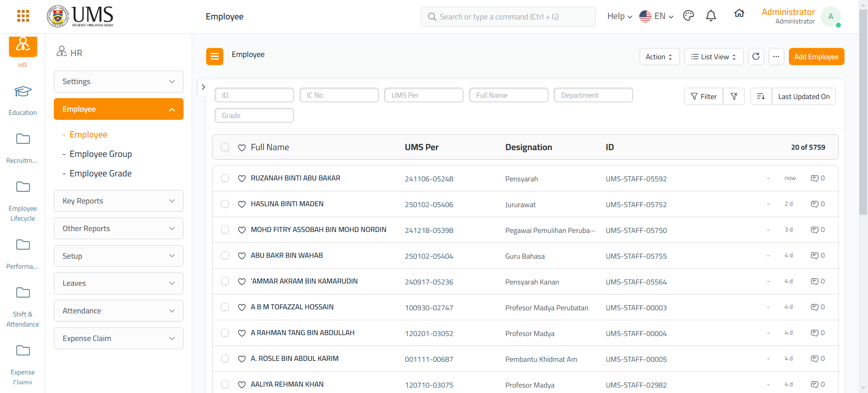
Task: Open the A B M TOFAZZAL HOSSAIN record
Action: tap(292, 307)
